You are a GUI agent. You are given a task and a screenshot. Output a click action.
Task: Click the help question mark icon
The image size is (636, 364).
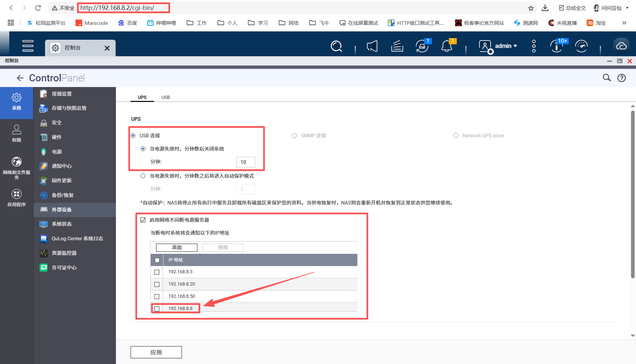(621, 78)
